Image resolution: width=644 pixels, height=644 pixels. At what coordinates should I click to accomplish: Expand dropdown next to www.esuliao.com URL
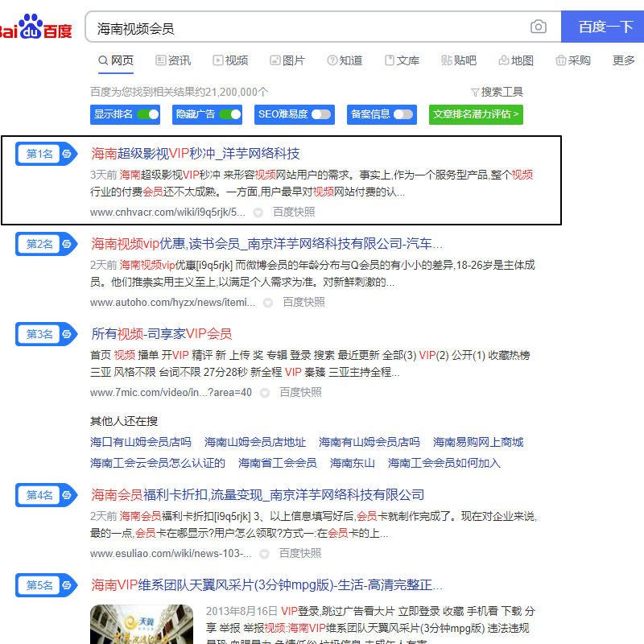pyautogui.click(x=265, y=554)
